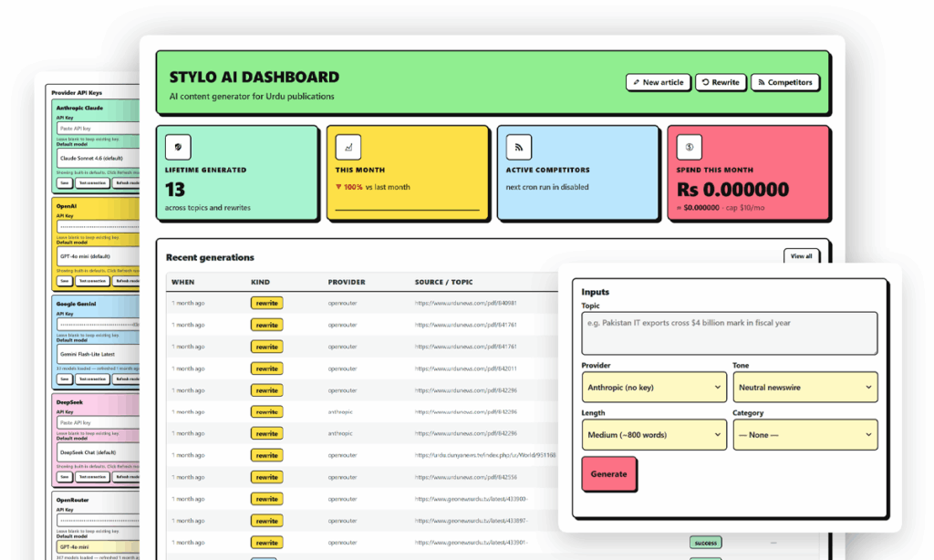Click the PROVIDER column header
This screenshot has width=934, height=560.
[x=347, y=283]
